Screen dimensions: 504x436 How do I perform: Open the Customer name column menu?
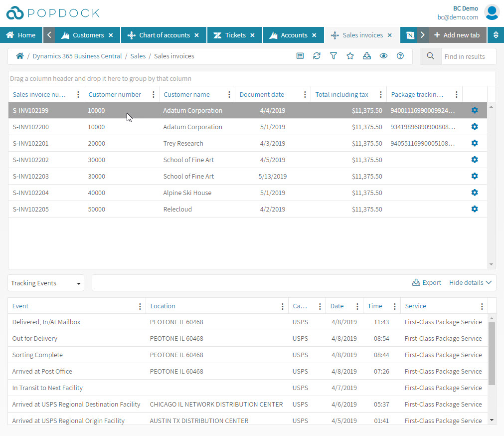pos(229,94)
